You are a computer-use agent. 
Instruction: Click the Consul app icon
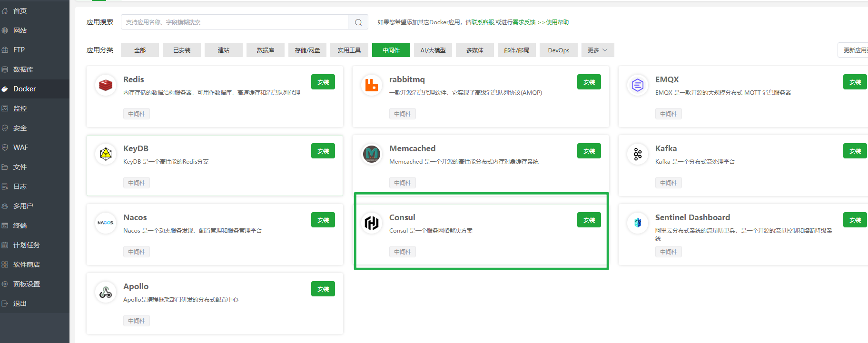tap(372, 223)
